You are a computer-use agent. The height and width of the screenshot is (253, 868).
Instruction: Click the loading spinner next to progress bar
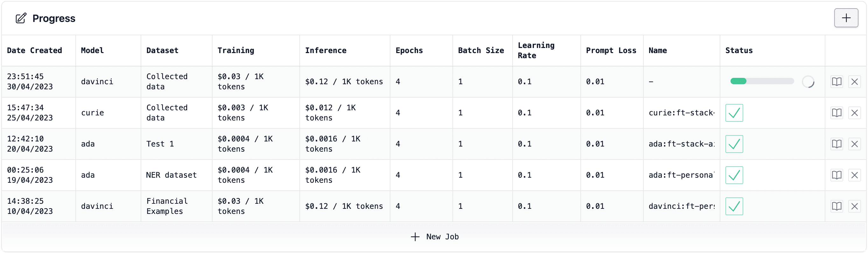point(808,82)
